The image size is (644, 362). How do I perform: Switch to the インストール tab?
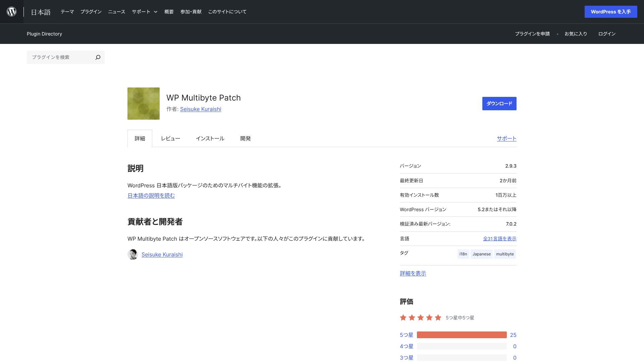210,138
